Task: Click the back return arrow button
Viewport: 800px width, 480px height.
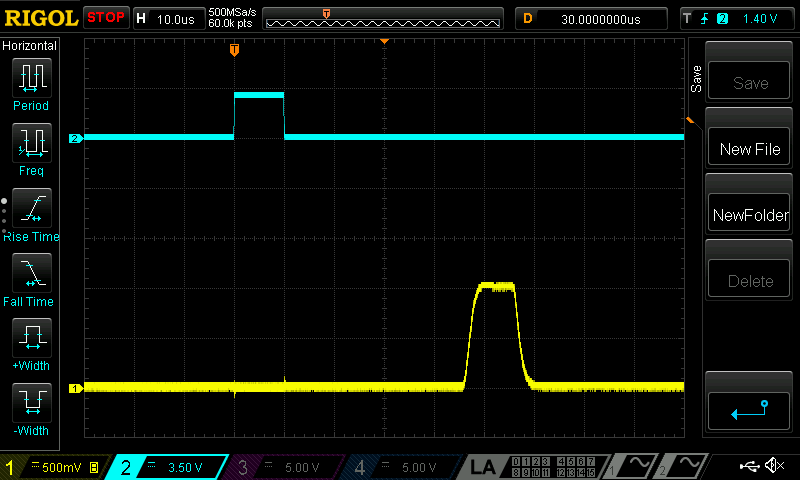Action: (x=749, y=411)
